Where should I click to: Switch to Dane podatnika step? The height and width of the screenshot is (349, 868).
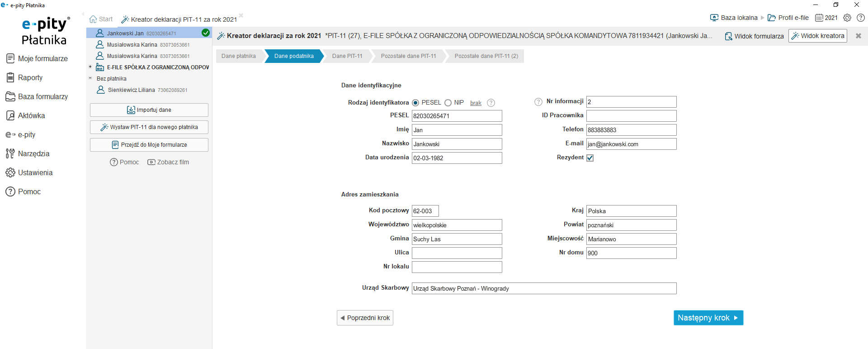[294, 56]
